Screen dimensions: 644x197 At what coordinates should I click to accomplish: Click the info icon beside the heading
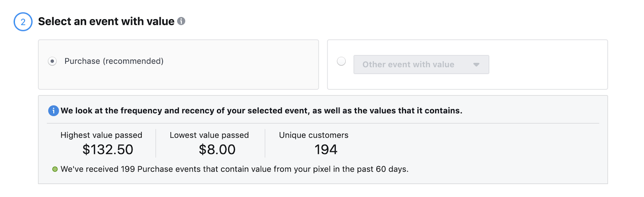pyautogui.click(x=181, y=21)
